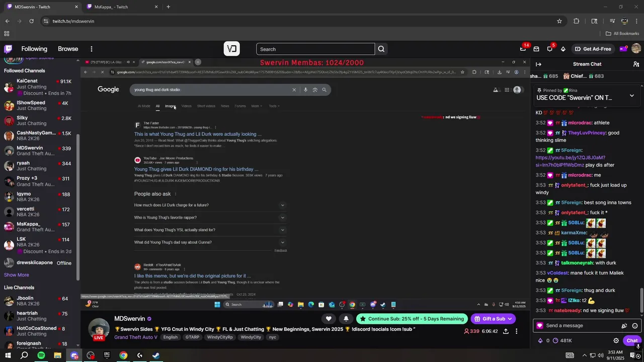Click the share stream icon

[x=506, y=331]
